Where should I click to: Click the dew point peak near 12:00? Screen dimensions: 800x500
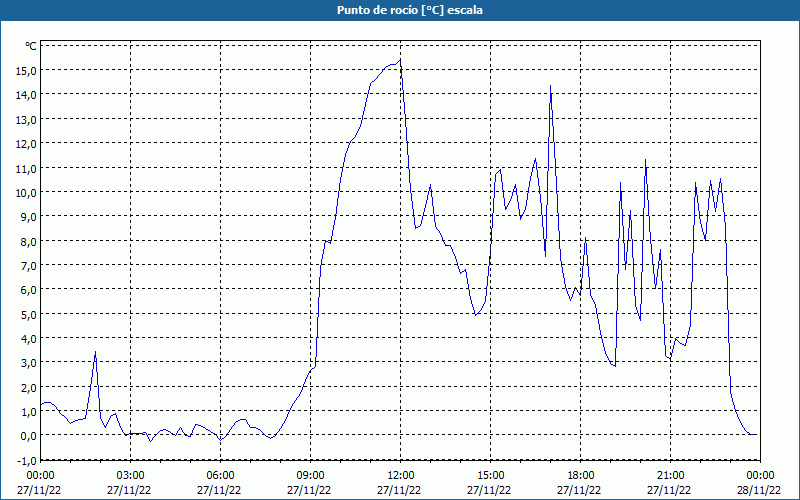coord(400,60)
